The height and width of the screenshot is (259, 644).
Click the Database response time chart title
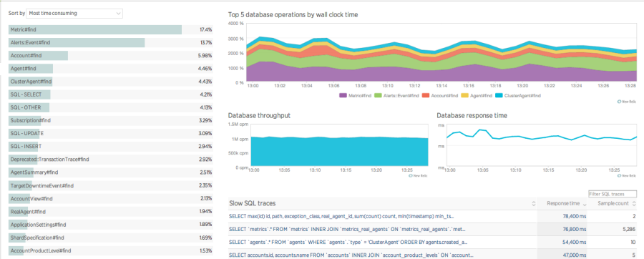tap(472, 115)
